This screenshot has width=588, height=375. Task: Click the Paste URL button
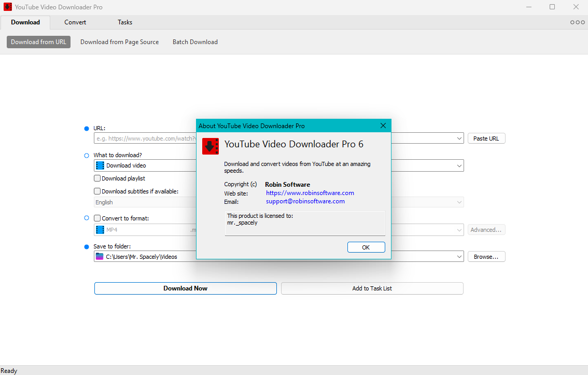[x=486, y=138]
